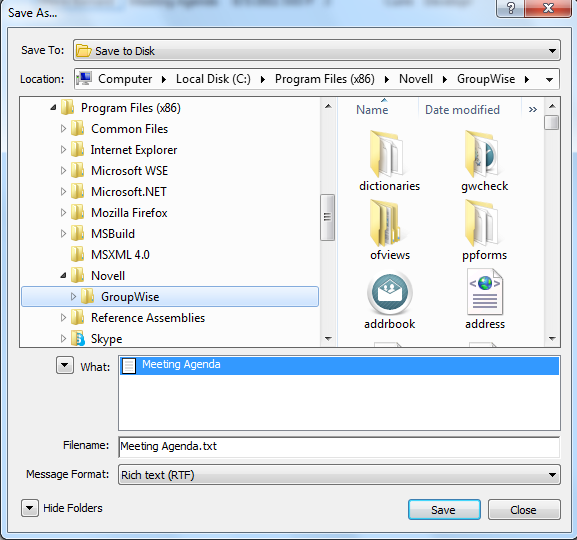Expand subfolders arrow after Program Files (x86) path

[x=387, y=80]
